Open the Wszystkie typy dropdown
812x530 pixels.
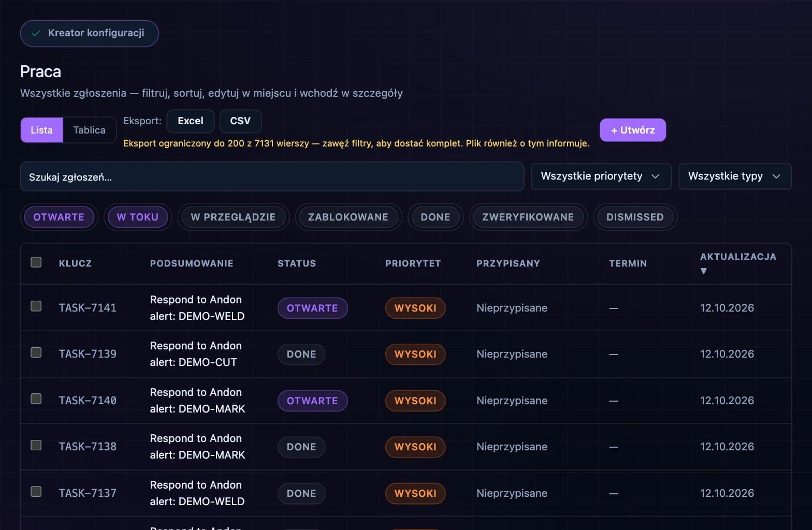[x=735, y=176]
